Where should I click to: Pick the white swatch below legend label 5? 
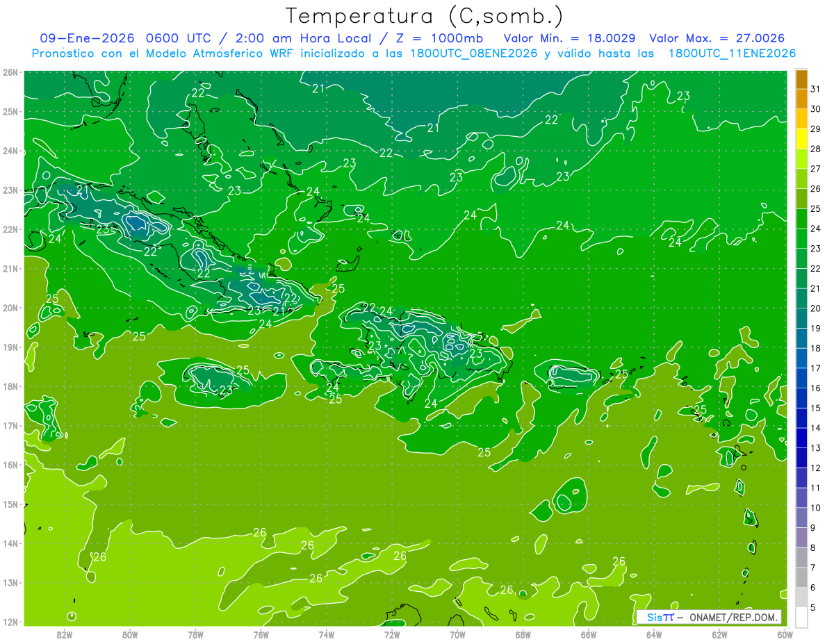(x=801, y=616)
